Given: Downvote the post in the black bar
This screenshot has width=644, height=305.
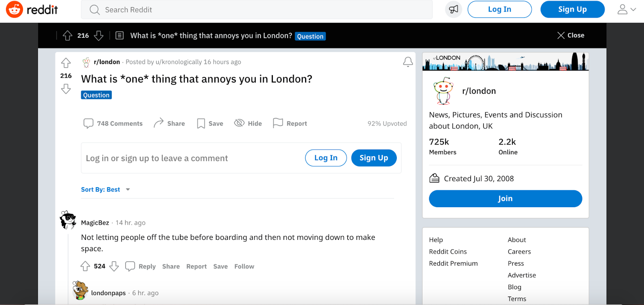Looking at the screenshot, I should coord(99,35).
